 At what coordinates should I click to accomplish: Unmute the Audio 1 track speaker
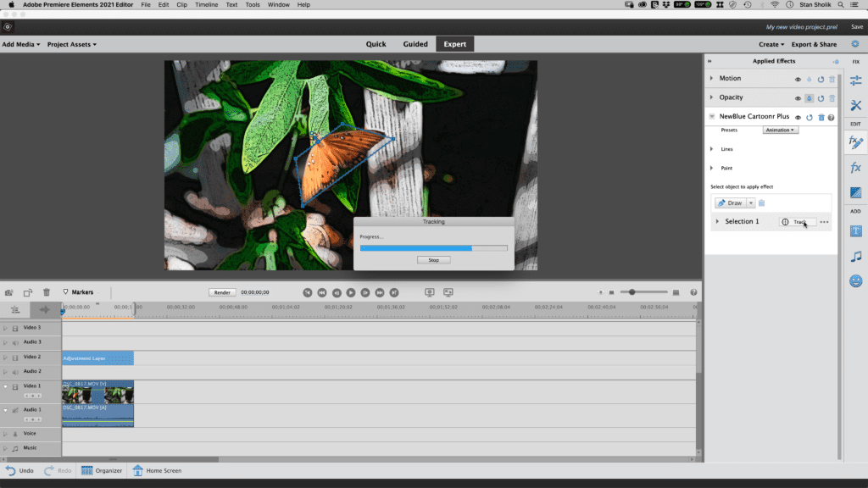pyautogui.click(x=15, y=410)
